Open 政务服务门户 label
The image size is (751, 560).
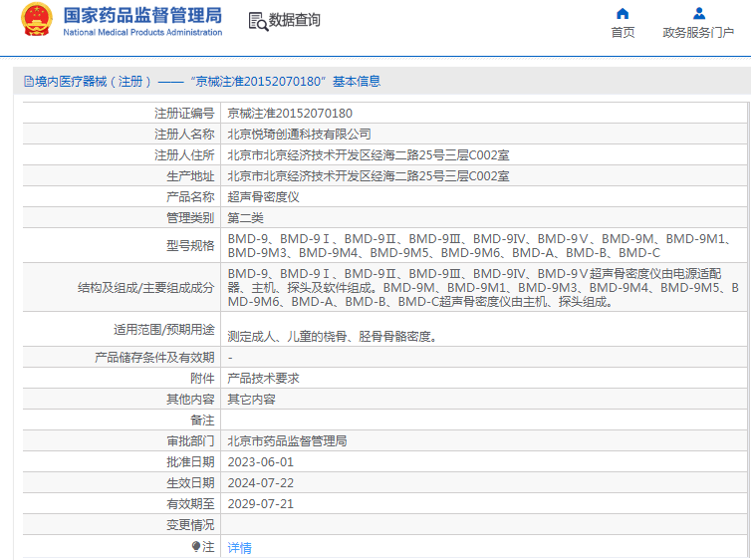(x=698, y=33)
